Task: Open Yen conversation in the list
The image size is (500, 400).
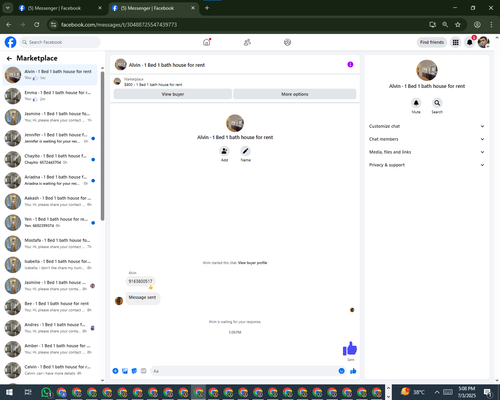Action: point(50,222)
